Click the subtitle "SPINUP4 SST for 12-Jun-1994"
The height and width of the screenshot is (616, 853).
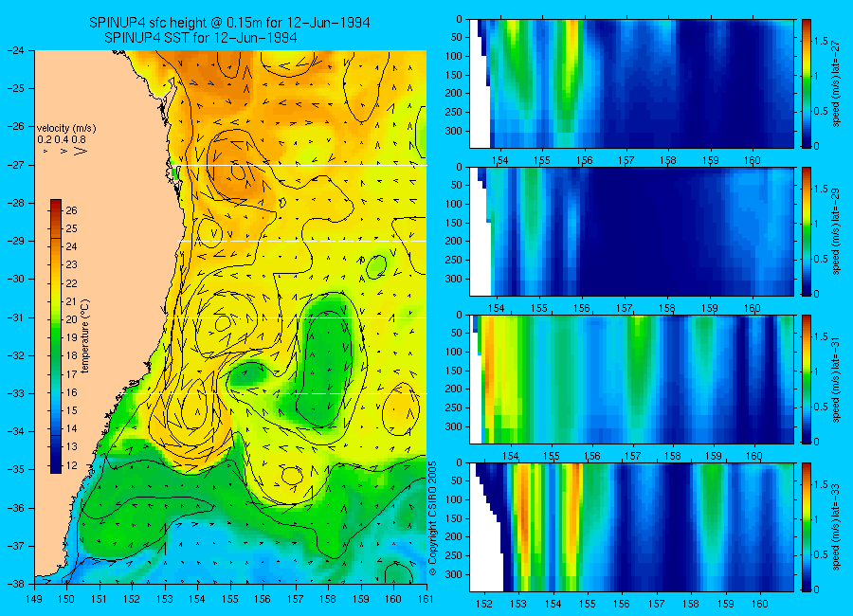pyautogui.click(x=201, y=38)
